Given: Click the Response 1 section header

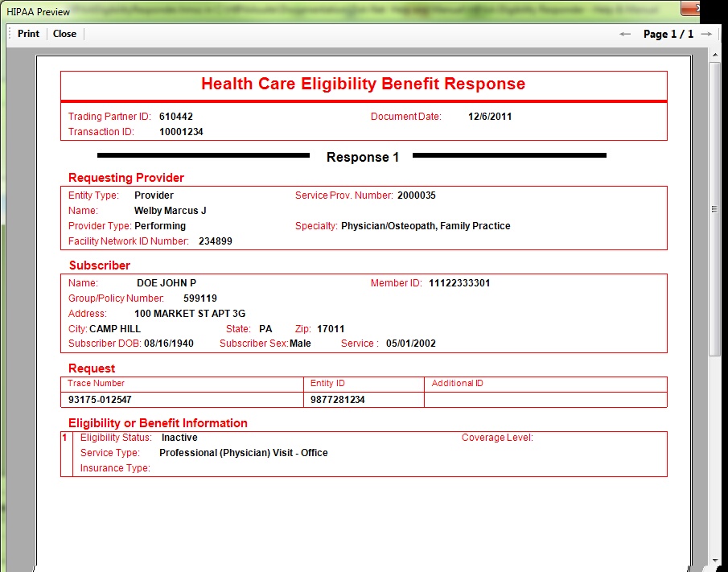Looking at the screenshot, I should tap(363, 157).
